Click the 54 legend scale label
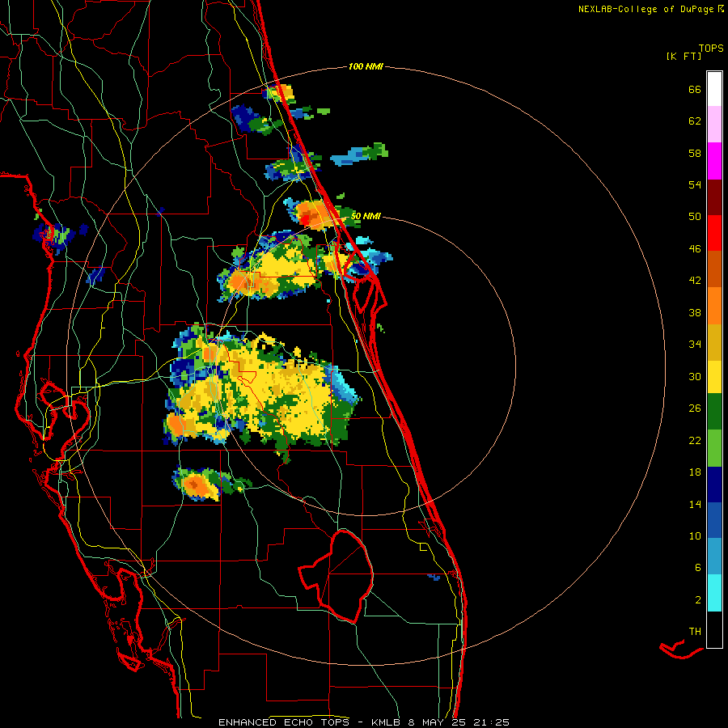 [x=695, y=184]
